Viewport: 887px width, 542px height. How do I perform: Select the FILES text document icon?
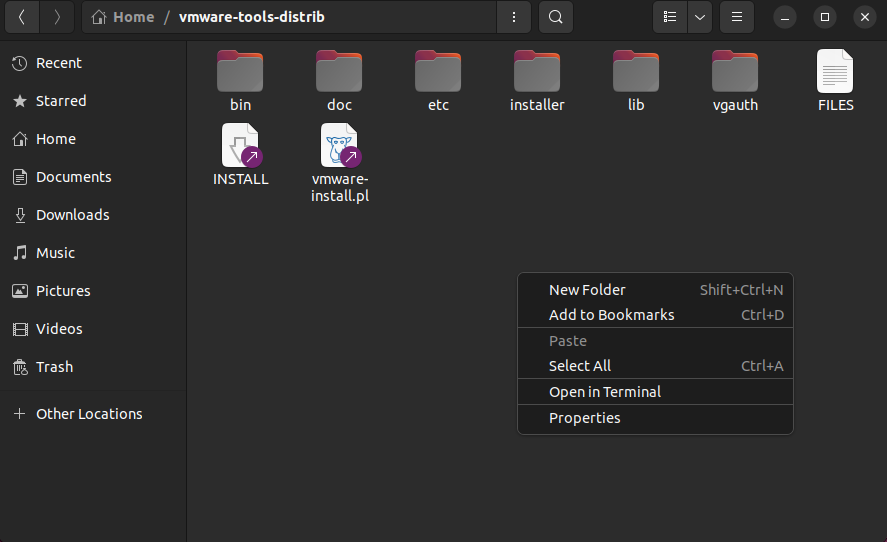point(835,71)
